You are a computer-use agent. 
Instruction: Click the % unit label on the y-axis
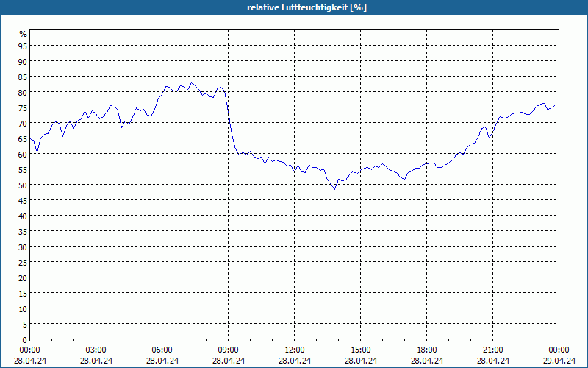(x=24, y=34)
